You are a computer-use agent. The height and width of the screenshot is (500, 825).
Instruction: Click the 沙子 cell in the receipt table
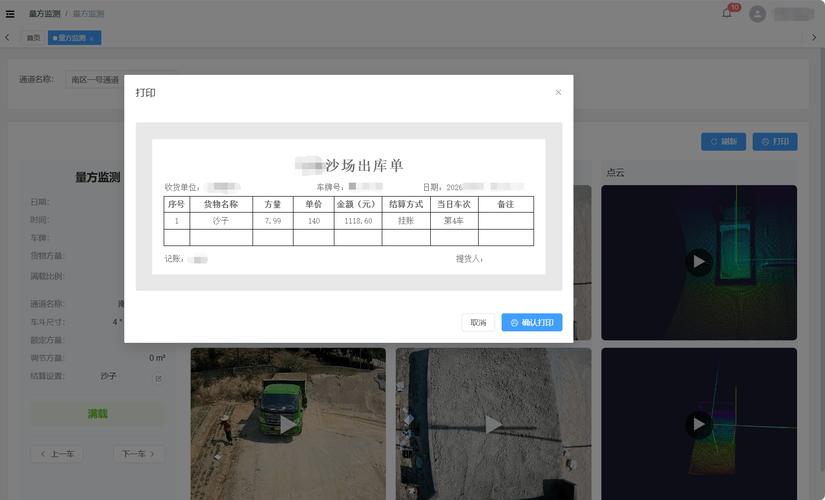(x=221, y=221)
